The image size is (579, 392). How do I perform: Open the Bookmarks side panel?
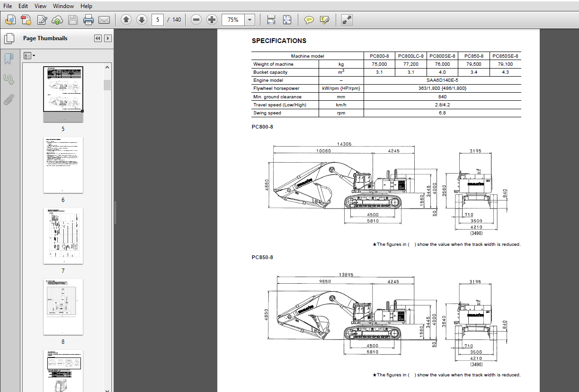9,59
